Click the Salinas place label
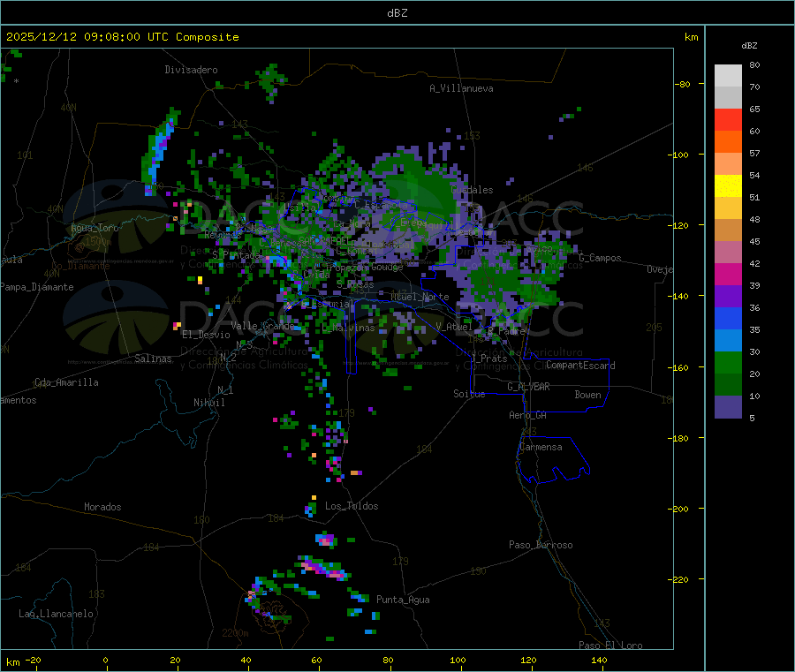This screenshot has height=672, width=795. (153, 359)
